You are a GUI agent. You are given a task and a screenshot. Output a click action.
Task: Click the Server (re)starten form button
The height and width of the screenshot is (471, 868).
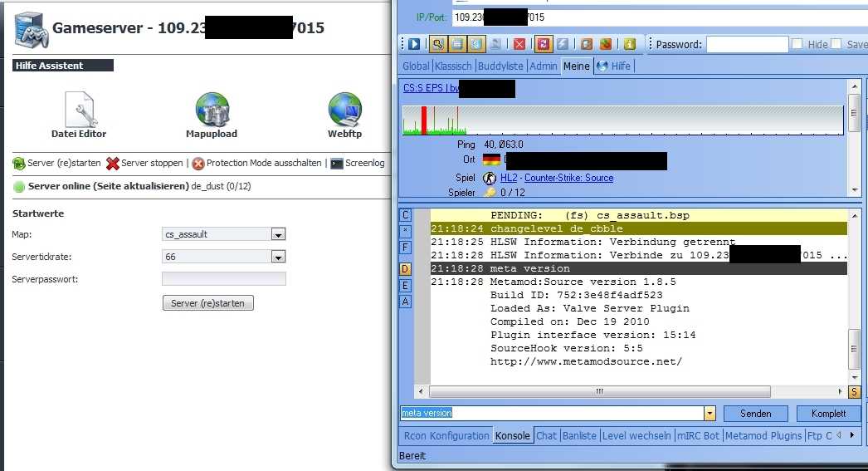pyautogui.click(x=207, y=303)
